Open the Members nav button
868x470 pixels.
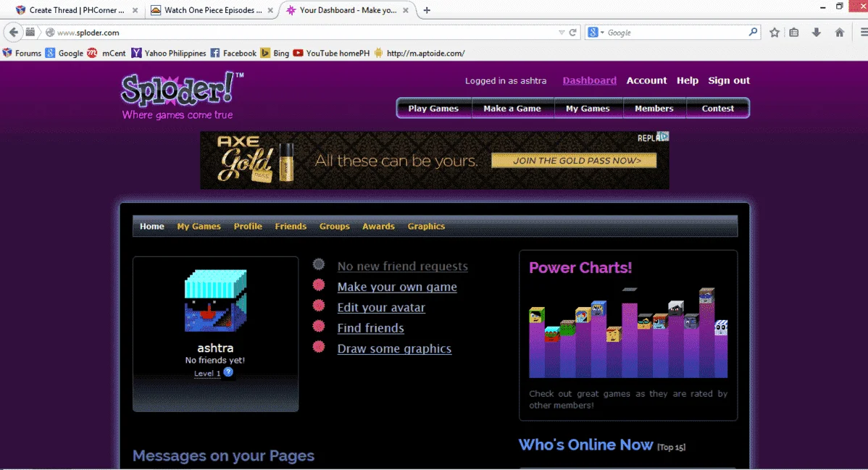[654, 109]
